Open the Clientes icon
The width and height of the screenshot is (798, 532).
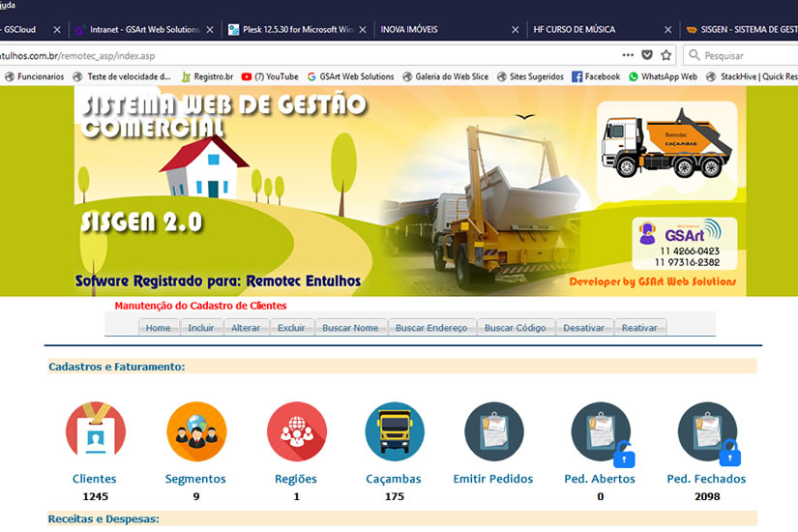[95, 431]
